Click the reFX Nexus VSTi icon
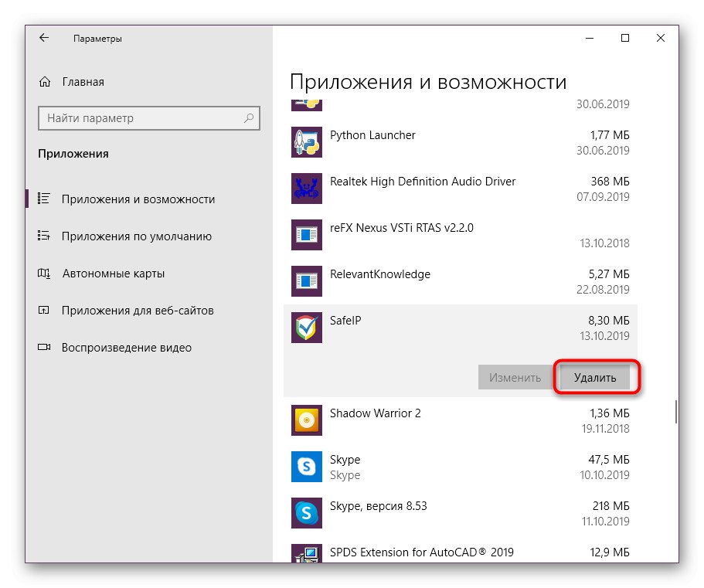The height and width of the screenshot is (588, 704). pyautogui.click(x=306, y=235)
